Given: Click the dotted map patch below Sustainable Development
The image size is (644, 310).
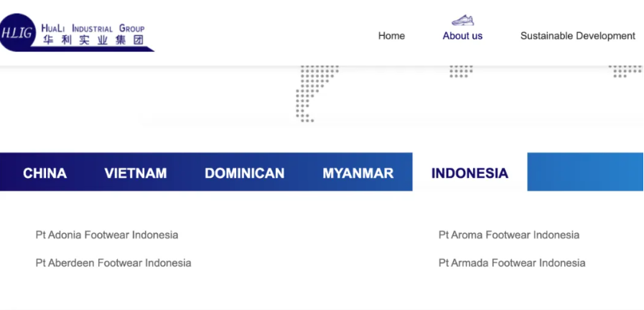Looking at the screenshot, I should pyautogui.click(x=625, y=71).
